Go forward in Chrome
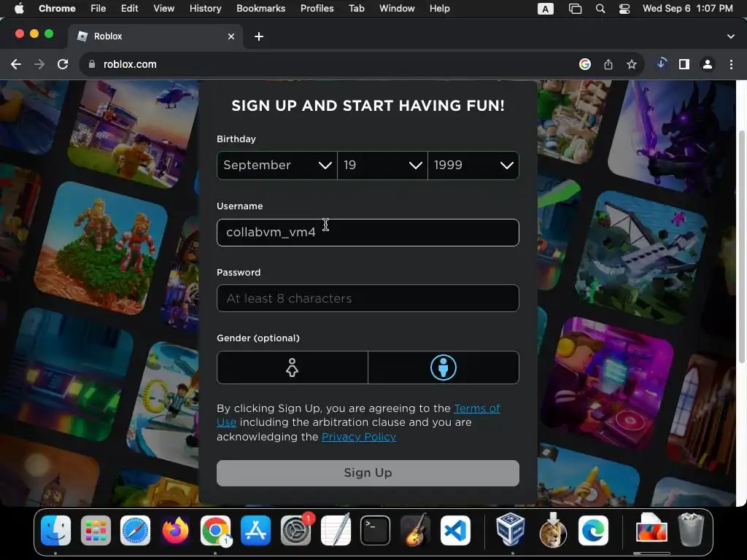Screen dimensions: 747x560 click(x=39, y=64)
